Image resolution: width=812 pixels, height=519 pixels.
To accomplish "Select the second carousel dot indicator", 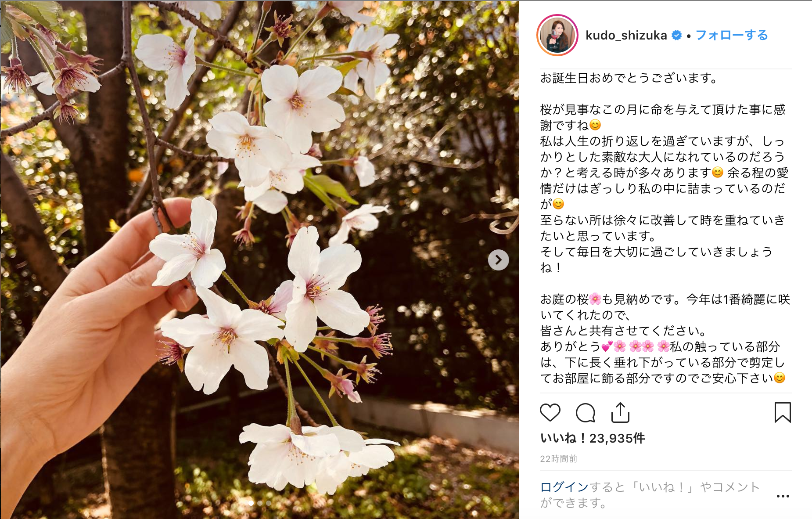I will pyautogui.click(x=260, y=503).
